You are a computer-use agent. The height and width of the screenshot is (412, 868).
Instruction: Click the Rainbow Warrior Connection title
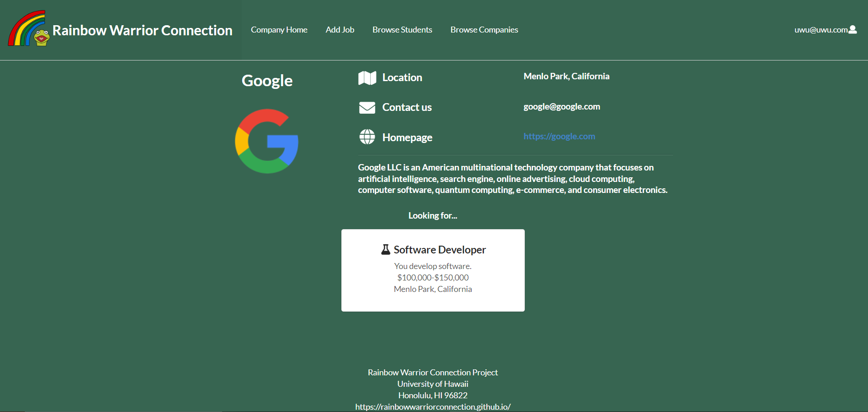[x=142, y=30]
